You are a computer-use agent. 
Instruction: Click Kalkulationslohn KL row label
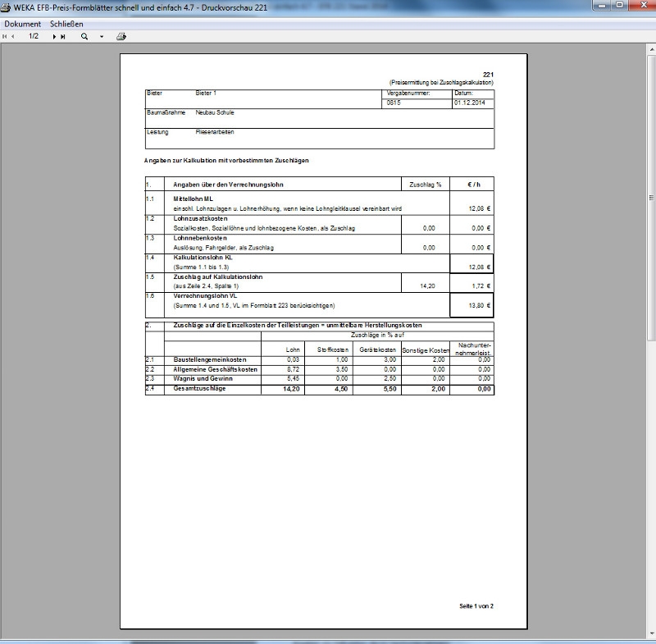click(203, 258)
